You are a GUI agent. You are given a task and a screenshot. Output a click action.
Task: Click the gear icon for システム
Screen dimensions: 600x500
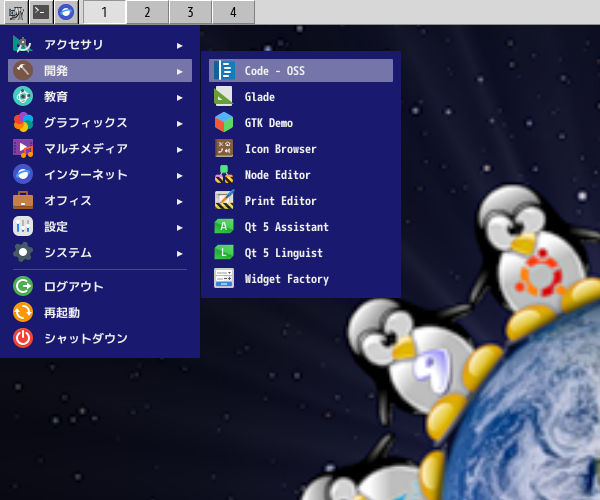click(23, 252)
